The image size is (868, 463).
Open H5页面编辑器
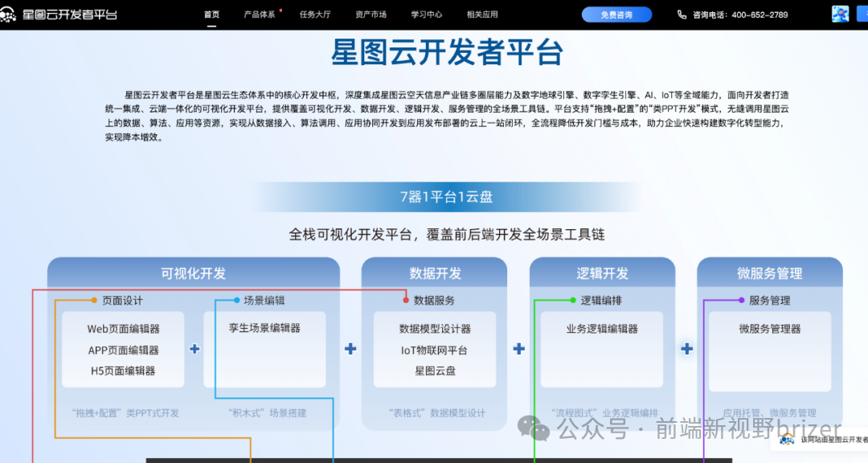click(124, 371)
